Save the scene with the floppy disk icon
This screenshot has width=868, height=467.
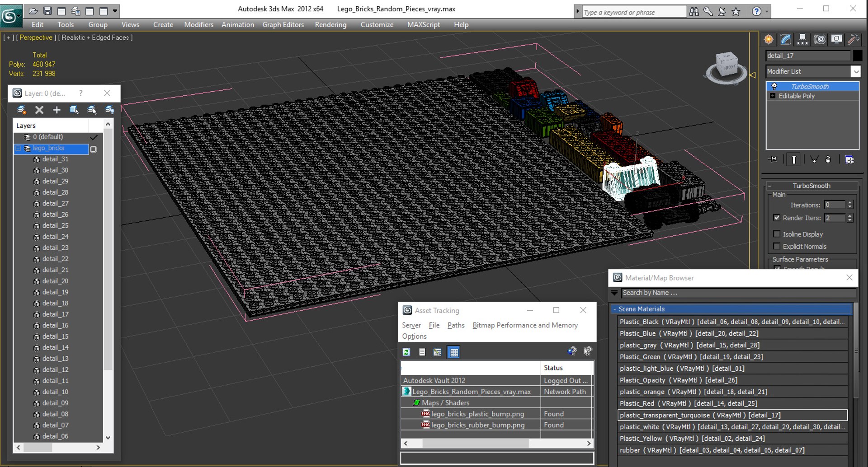pyautogui.click(x=47, y=11)
